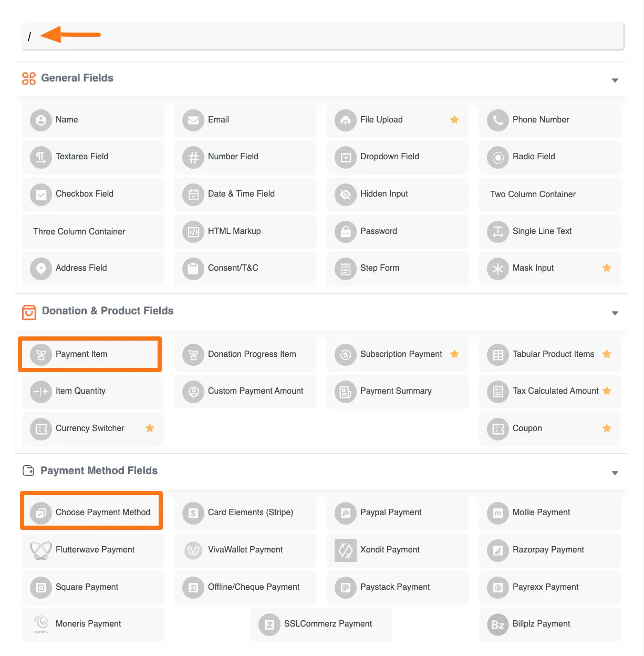
Task: Add the Choose Payment Method field
Action: (91, 512)
